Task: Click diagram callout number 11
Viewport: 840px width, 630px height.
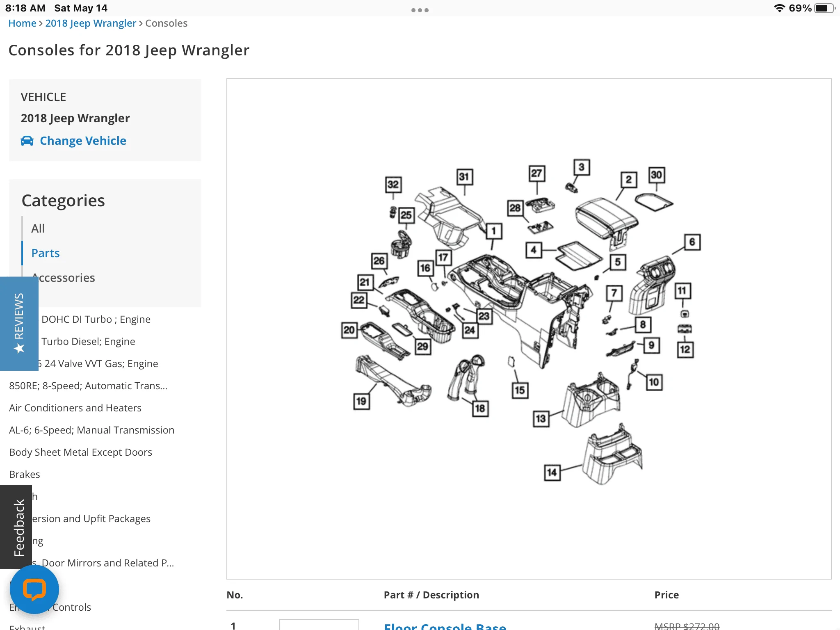Action: click(682, 291)
